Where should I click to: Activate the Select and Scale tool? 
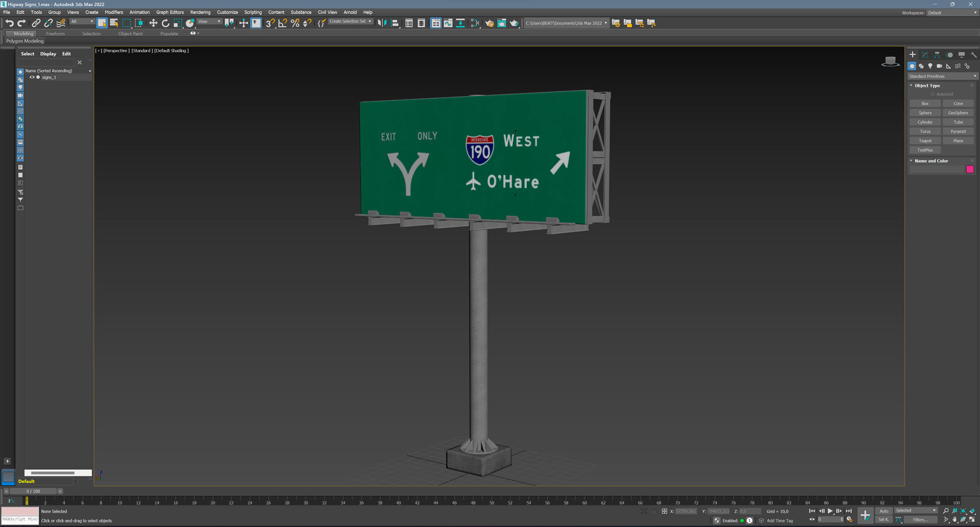point(177,23)
